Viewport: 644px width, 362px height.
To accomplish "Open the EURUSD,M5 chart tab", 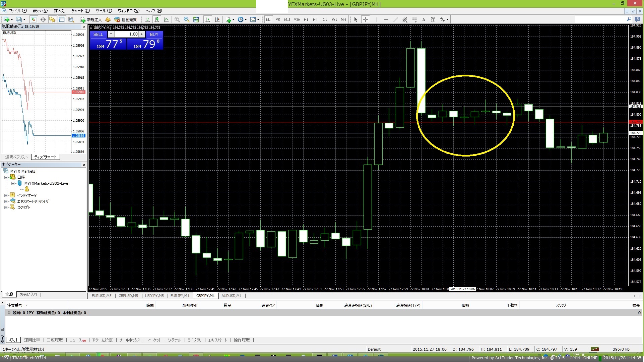I will 102,296.
